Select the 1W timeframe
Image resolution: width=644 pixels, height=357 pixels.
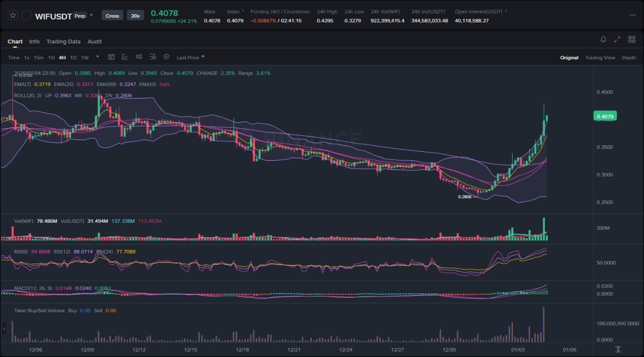coord(85,57)
